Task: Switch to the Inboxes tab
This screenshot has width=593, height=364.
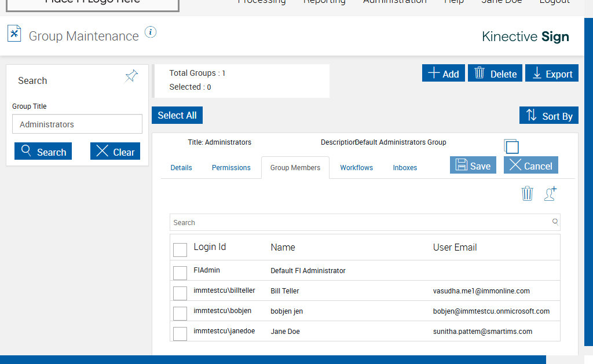Action: (x=405, y=167)
